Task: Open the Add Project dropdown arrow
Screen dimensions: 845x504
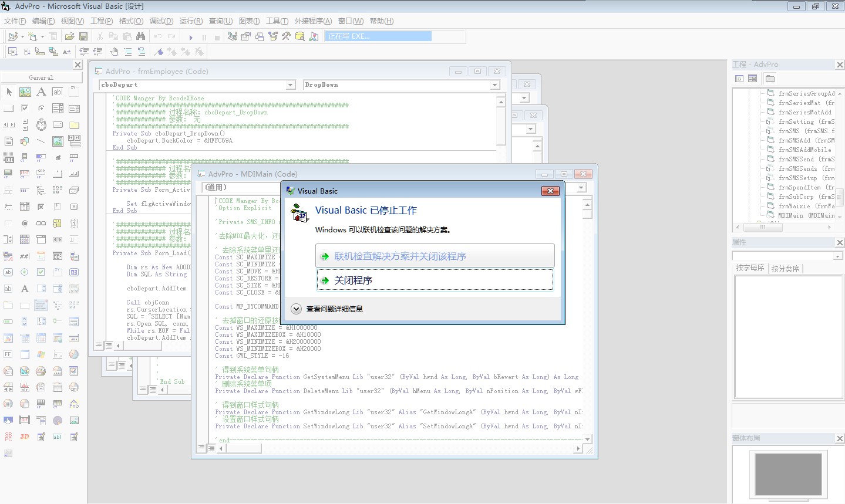Action: tap(22, 36)
